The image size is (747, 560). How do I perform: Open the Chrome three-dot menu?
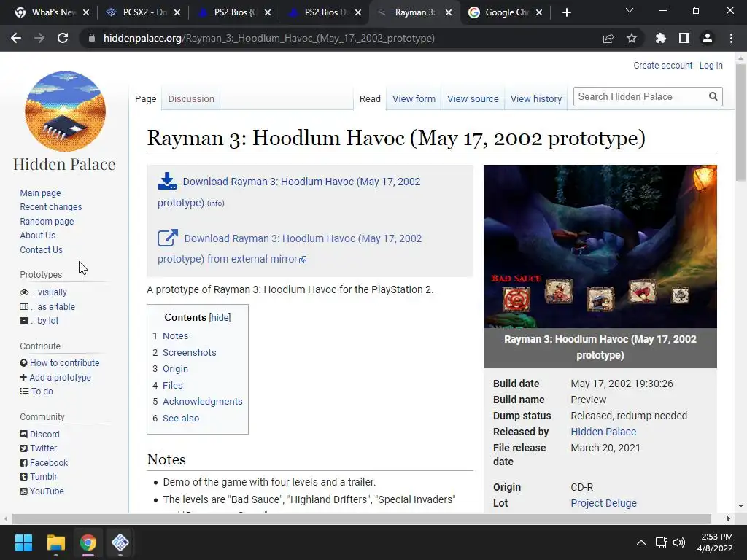click(x=731, y=38)
